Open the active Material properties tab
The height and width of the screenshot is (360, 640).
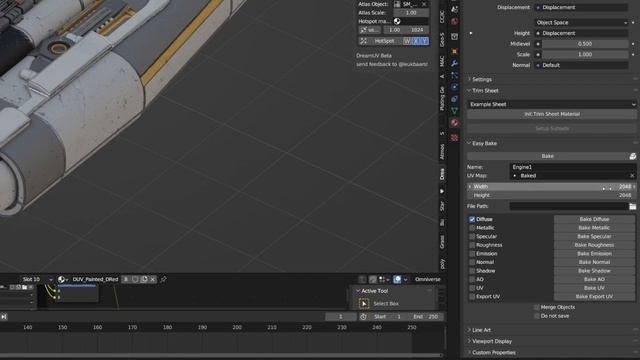coord(454,122)
